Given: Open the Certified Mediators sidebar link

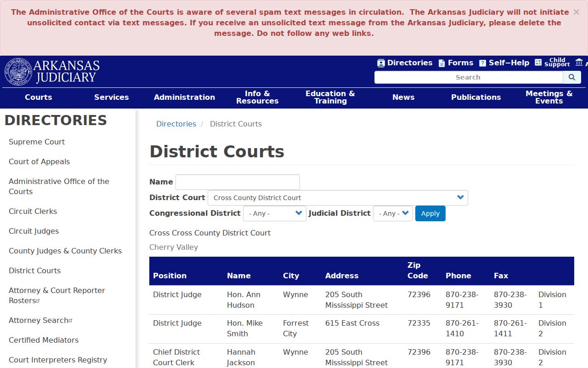Looking at the screenshot, I should 44,340.
